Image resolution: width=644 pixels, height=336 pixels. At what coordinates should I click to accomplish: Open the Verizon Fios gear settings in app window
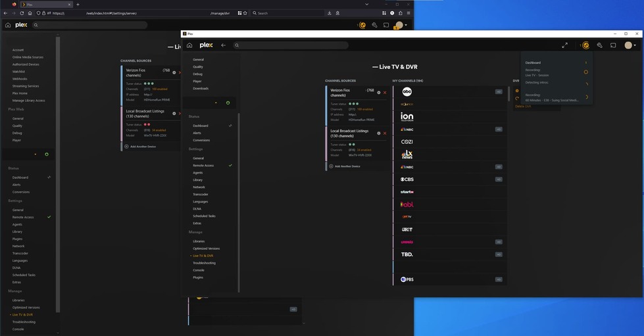(x=379, y=93)
